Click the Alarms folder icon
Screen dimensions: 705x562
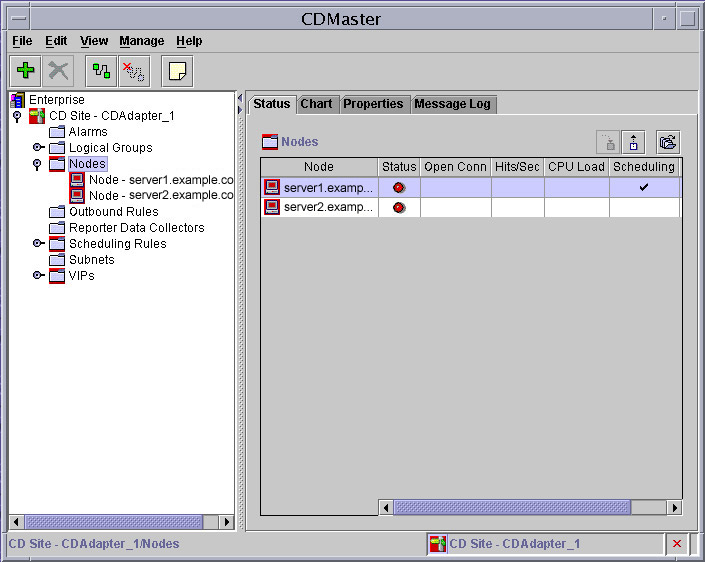57,132
